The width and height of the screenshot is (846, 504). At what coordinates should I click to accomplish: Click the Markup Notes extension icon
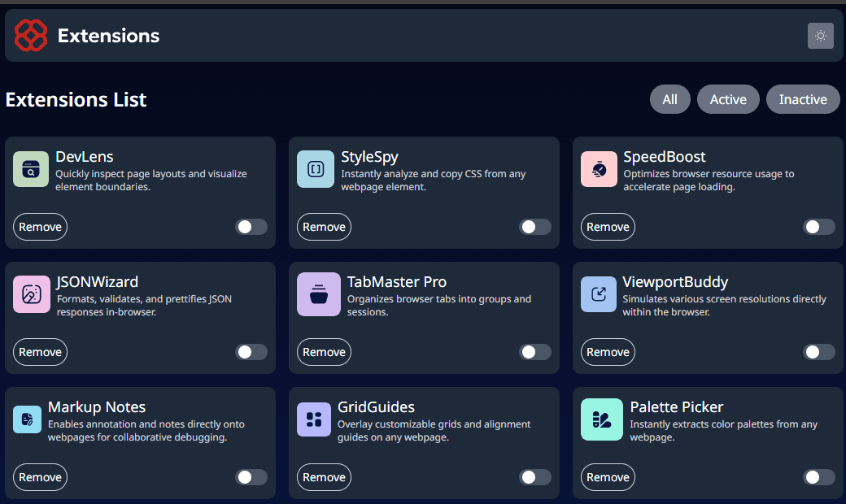pyautogui.click(x=27, y=419)
